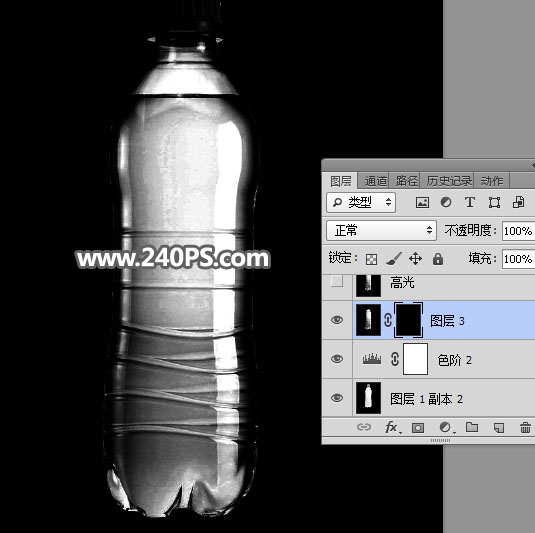This screenshot has height=533, width=535.
Task: Switch to the 通道 tab
Action: point(375,181)
